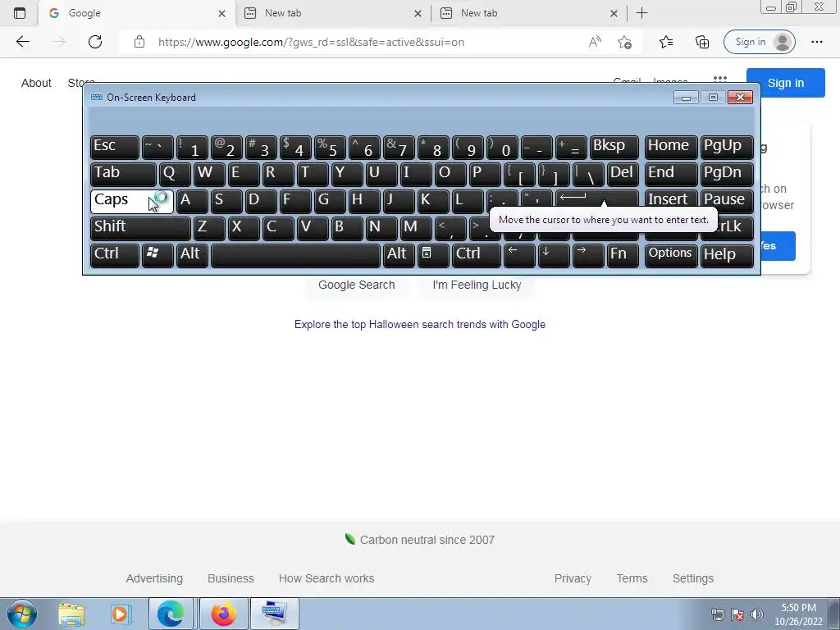Click the Home key
840x630 pixels.
point(671,148)
